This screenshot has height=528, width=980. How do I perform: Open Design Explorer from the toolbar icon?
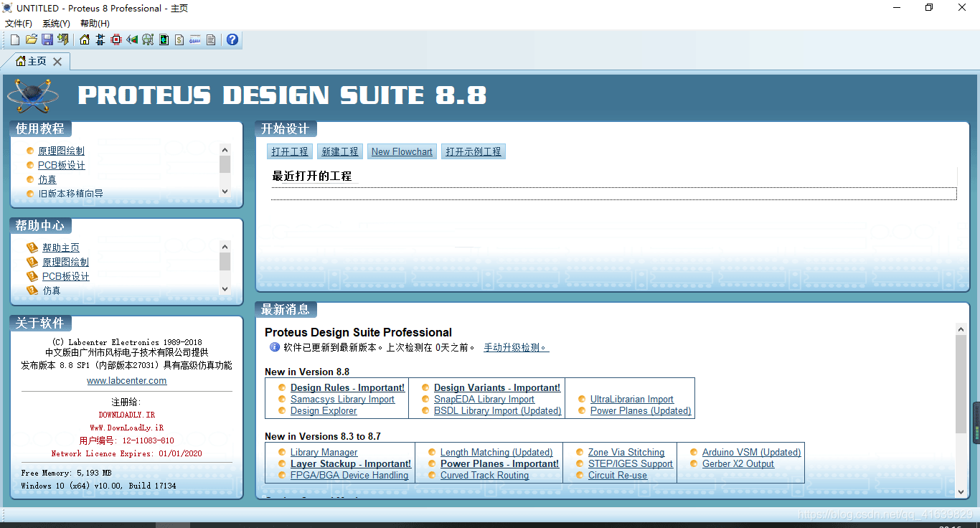click(164, 39)
